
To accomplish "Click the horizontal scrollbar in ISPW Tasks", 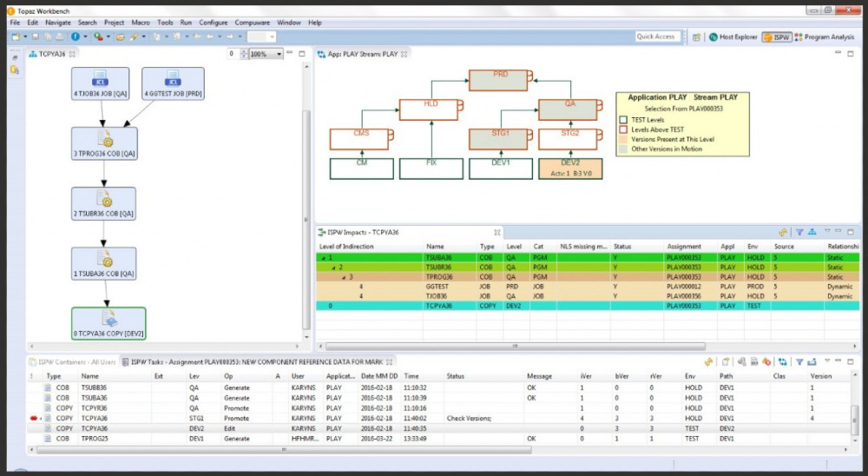I will pos(284,450).
